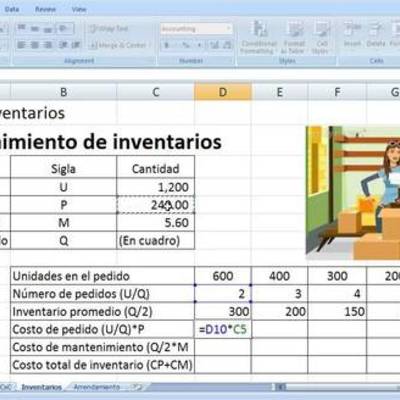The width and height of the screenshot is (400, 400).
Task: Select column E header
Action: [280, 92]
